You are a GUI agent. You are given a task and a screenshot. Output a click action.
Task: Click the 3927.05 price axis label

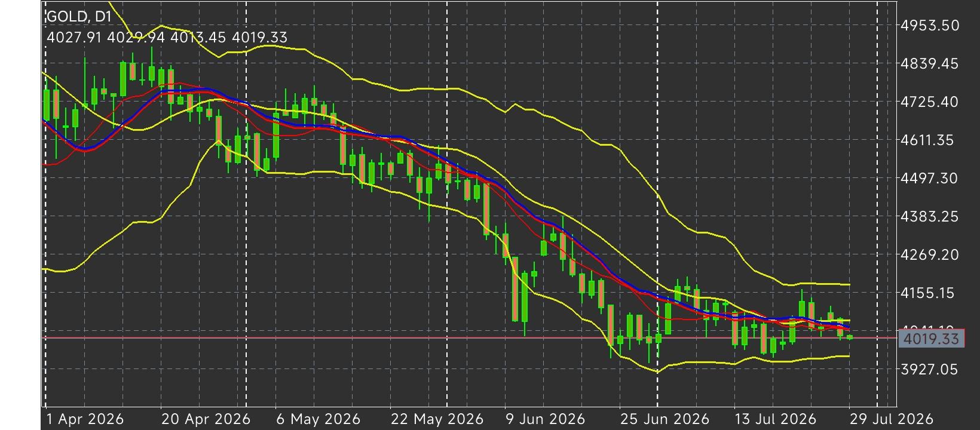pyautogui.click(x=930, y=369)
